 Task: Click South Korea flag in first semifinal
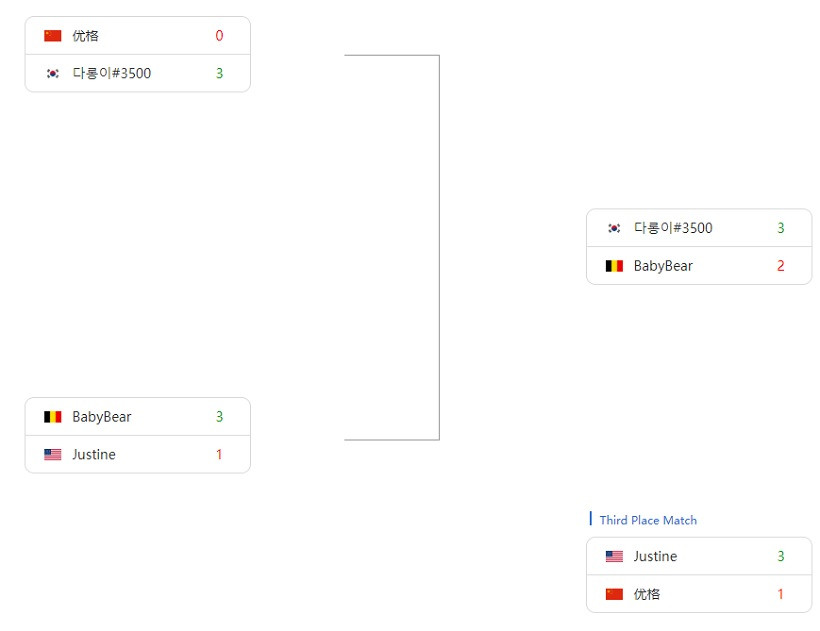(52, 73)
